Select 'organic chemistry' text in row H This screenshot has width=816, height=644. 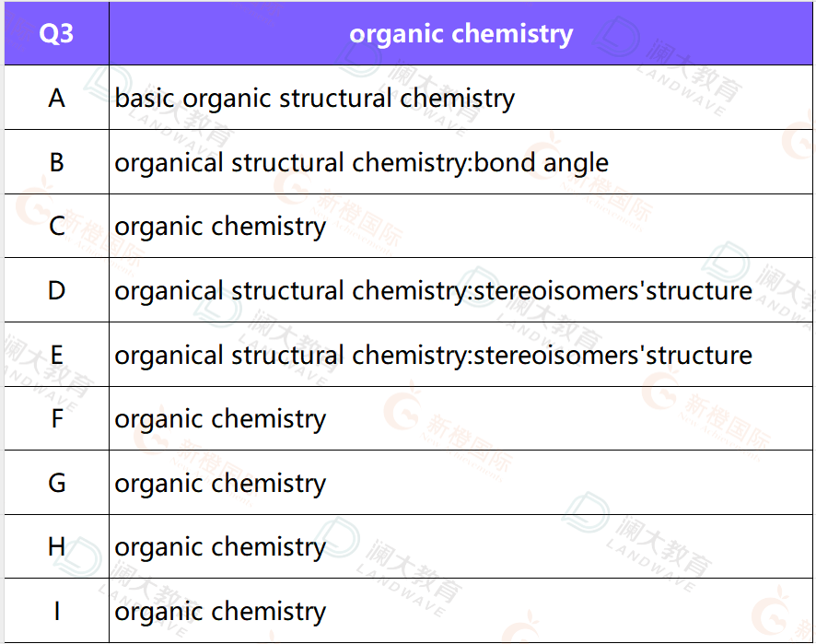tap(220, 548)
